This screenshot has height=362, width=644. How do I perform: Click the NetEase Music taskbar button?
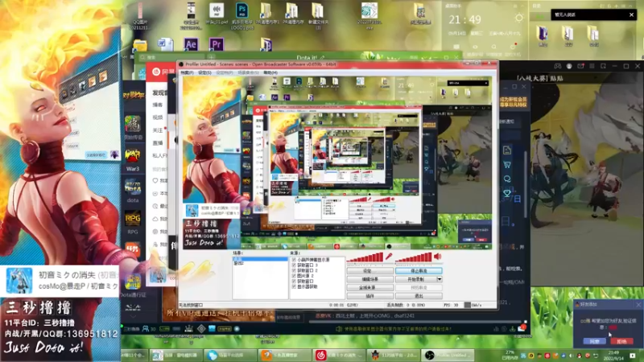[338, 355]
